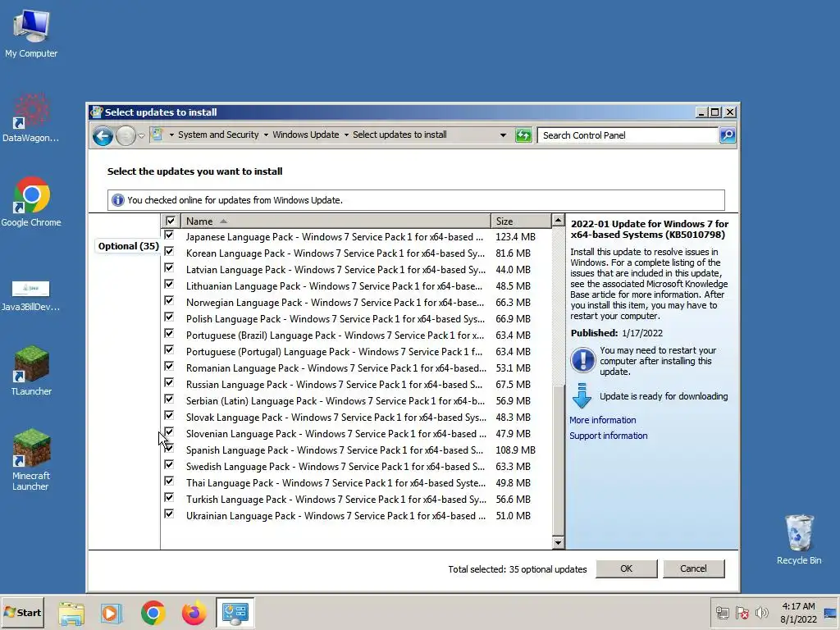The height and width of the screenshot is (630, 840).
Task: Open Windows Explorer from taskbar
Action: coord(71,613)
